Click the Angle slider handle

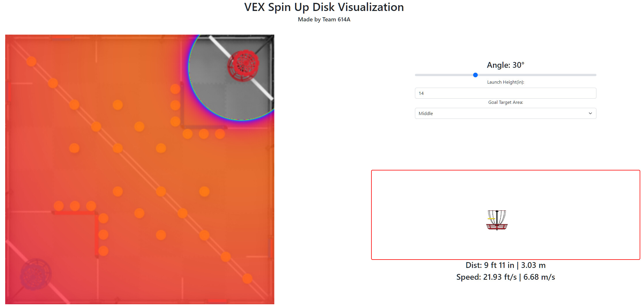point(475,75)
